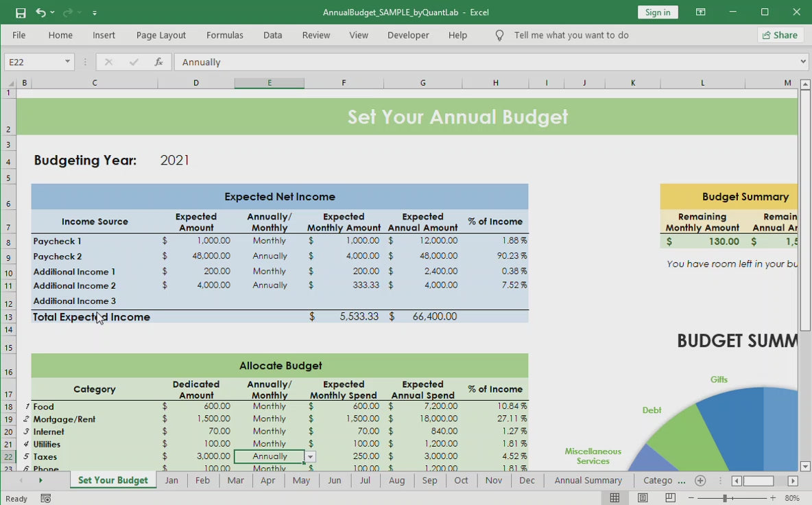
Task: Click the Sign in button
Action: pyautogui.click(x=657, y=12)
